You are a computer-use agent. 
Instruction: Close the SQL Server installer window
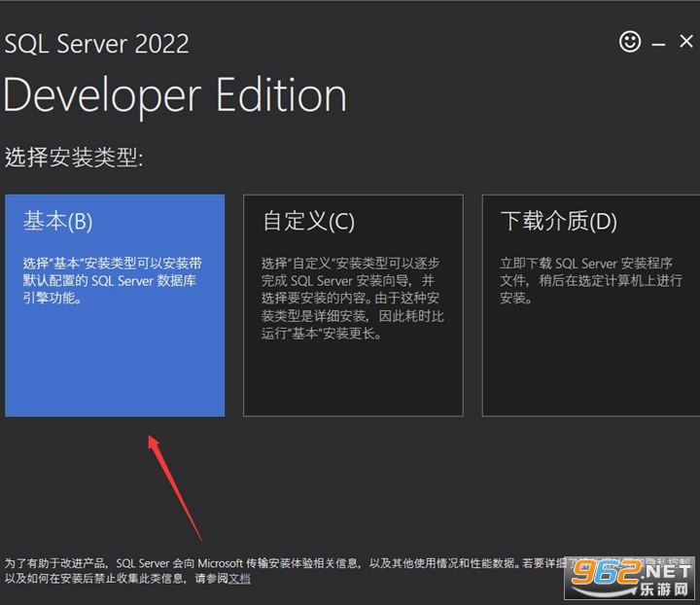click(686, 42)
